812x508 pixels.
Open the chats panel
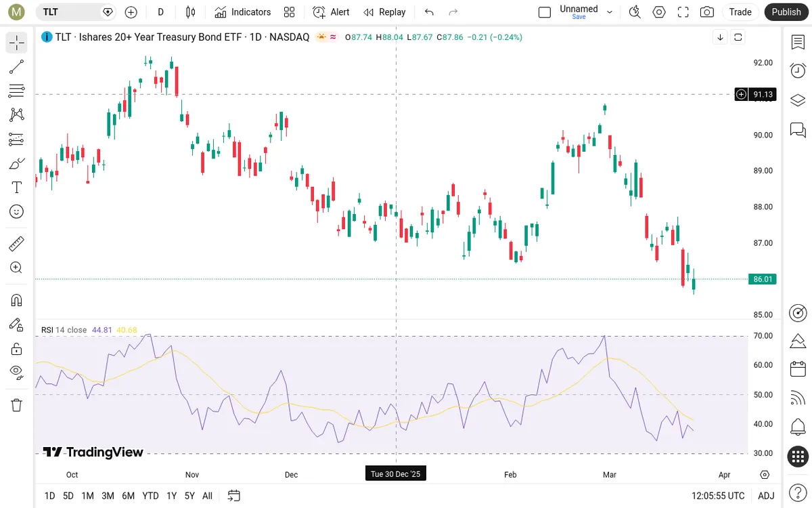pos(798,129)
